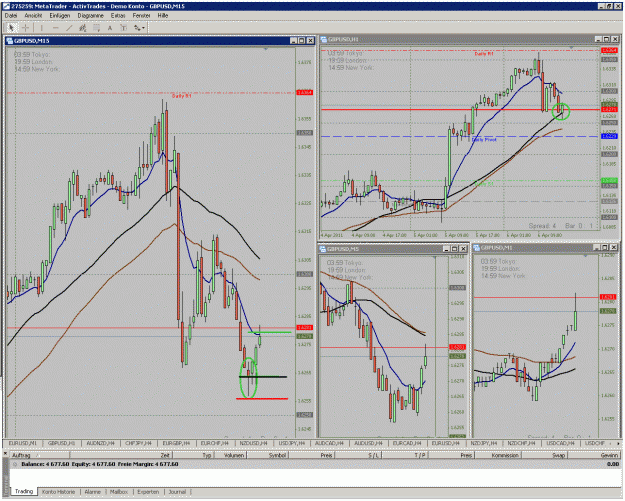
Task: Switch to the EURCHF,H4 chart tab
Action: [214, 443]
